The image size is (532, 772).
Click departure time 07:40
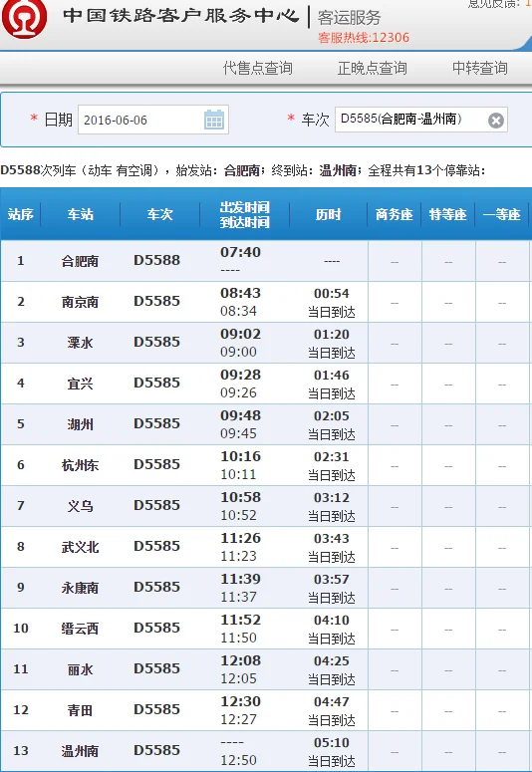pos(240,252)
